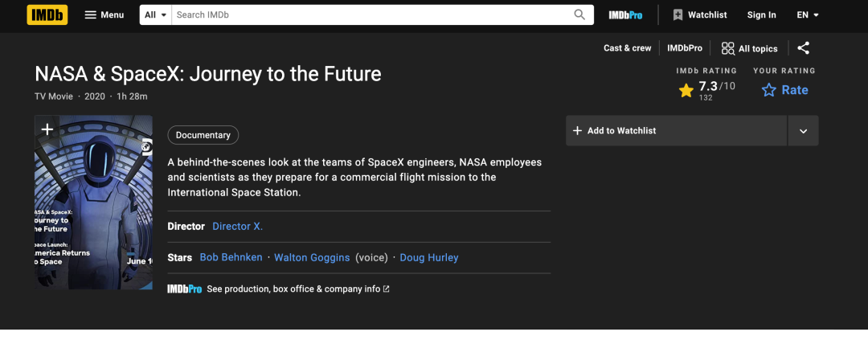Open Doug Hurley's profile

click(x=429, y=257)
